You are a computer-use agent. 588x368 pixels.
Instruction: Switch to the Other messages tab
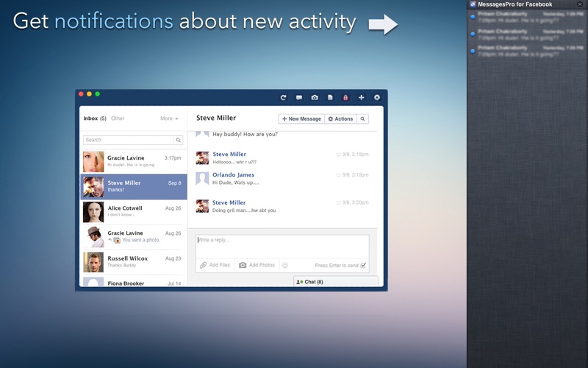[x=118, y=118]
